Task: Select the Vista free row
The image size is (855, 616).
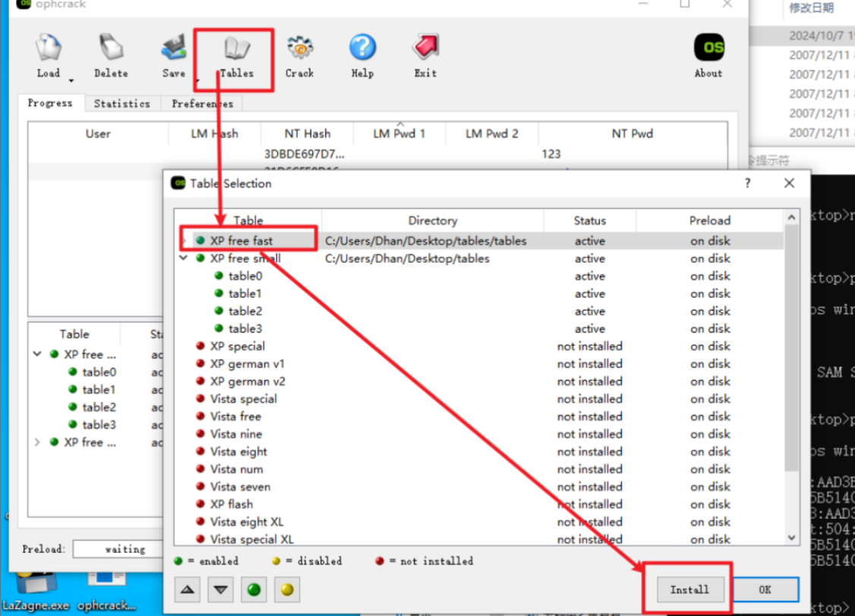Action: 481,416
